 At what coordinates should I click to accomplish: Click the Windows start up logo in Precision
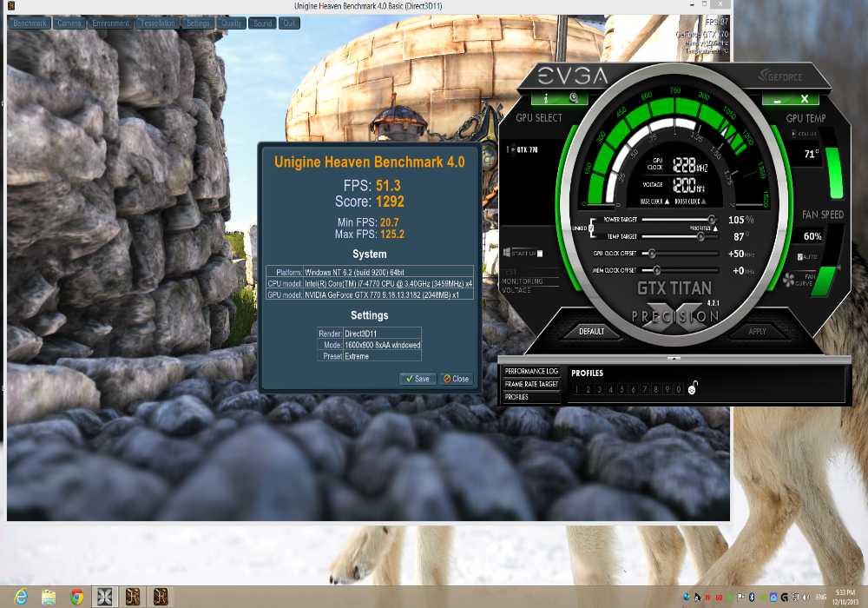click(x=506, y=253)
